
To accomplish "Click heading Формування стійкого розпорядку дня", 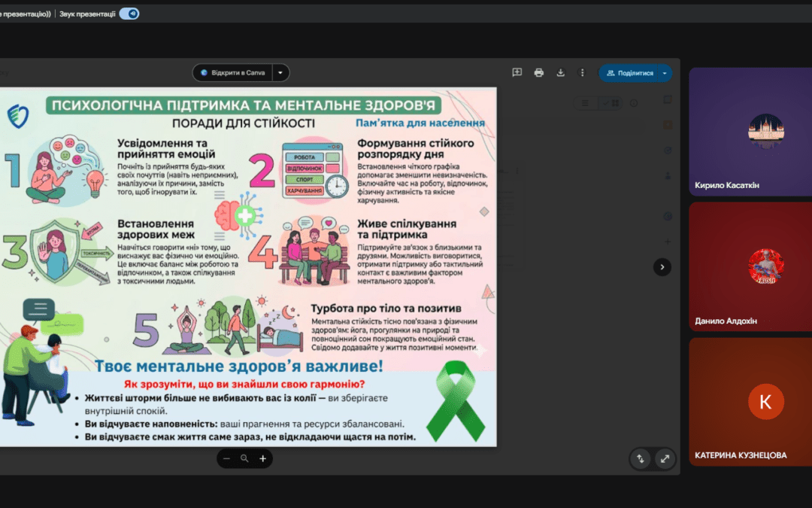I will 415,148.
